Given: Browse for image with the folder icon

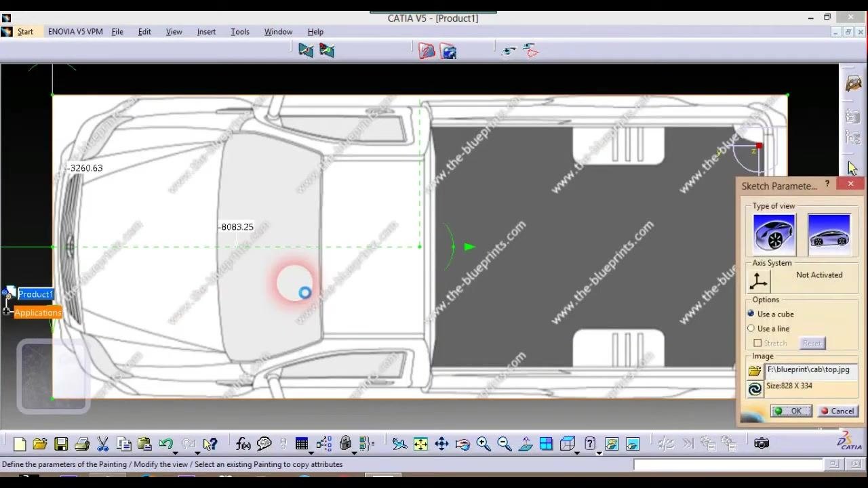Looking at the screenshot, I should tap(755, 371).
